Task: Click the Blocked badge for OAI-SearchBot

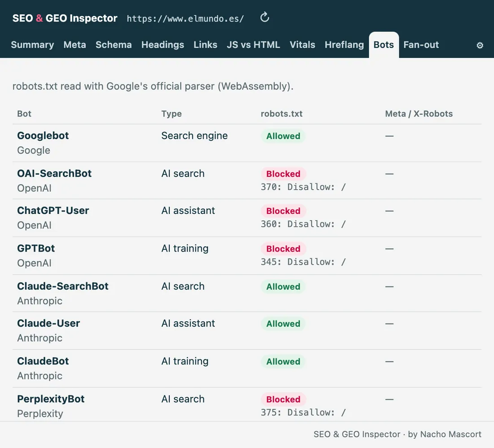Action: point(283,174)
